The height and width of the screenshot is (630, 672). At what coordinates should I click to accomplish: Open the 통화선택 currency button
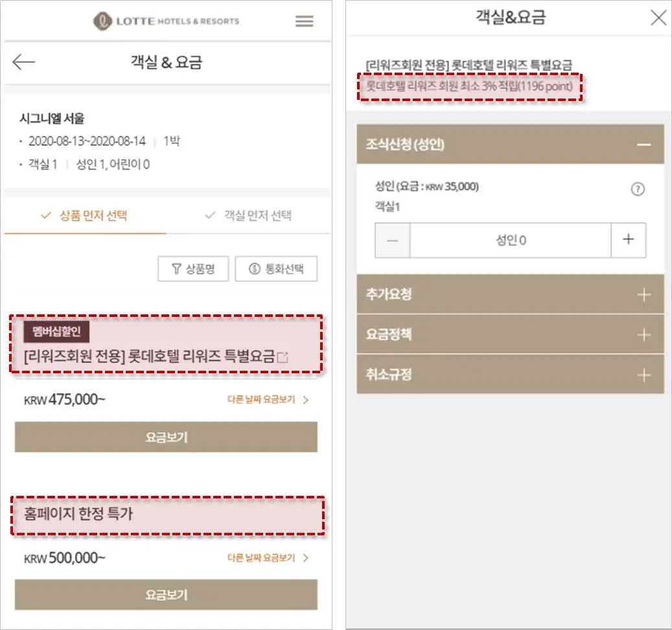coord(277,269)
